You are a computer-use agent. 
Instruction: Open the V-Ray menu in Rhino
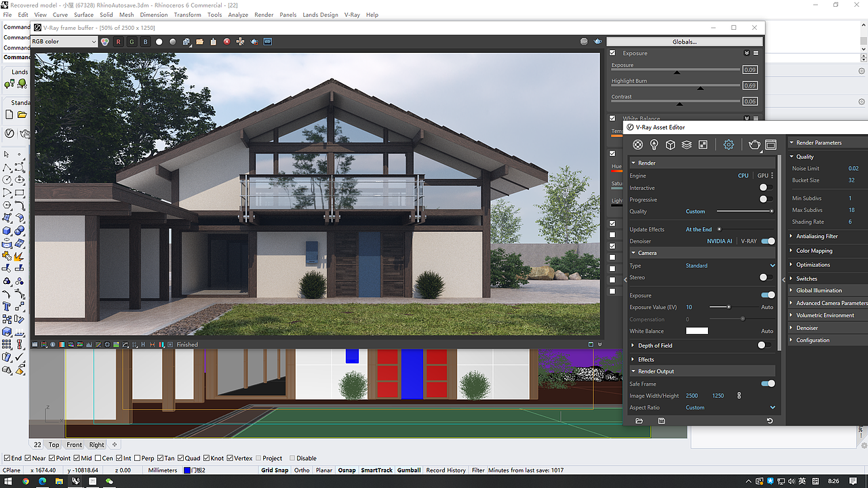352,14
